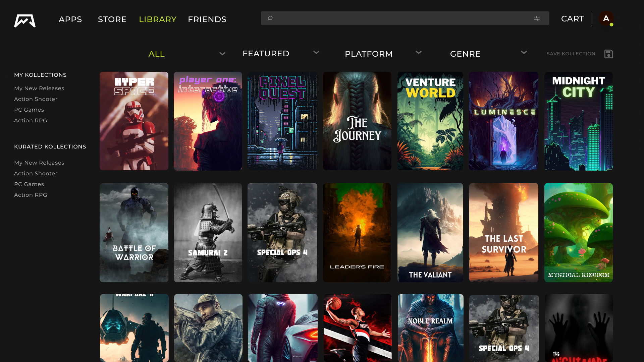Click the app logo in top-left corner
Viewport: 644px width, 362px height.
click(x=25, y=20)
